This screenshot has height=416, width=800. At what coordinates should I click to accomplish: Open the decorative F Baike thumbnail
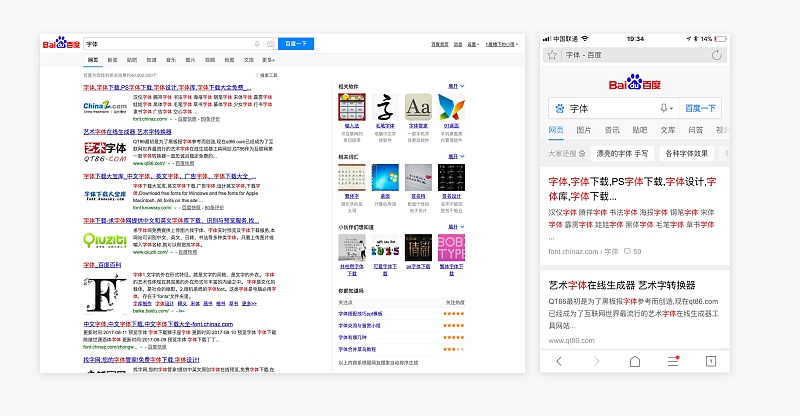pos(105,293)
